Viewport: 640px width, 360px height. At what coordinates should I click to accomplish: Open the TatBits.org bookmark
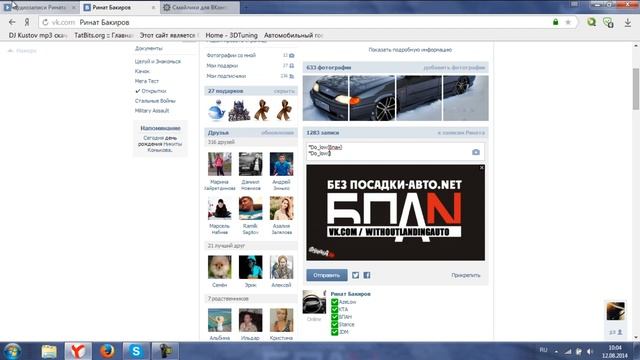pos(104,36)
